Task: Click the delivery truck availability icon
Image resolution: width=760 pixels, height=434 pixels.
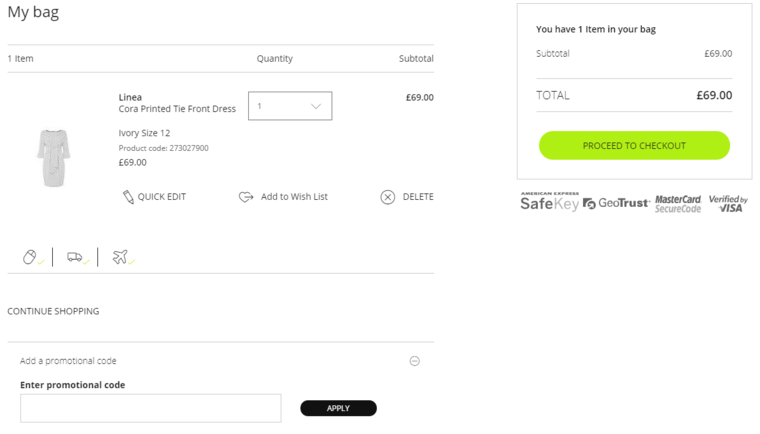Action: tap(75, 257)
